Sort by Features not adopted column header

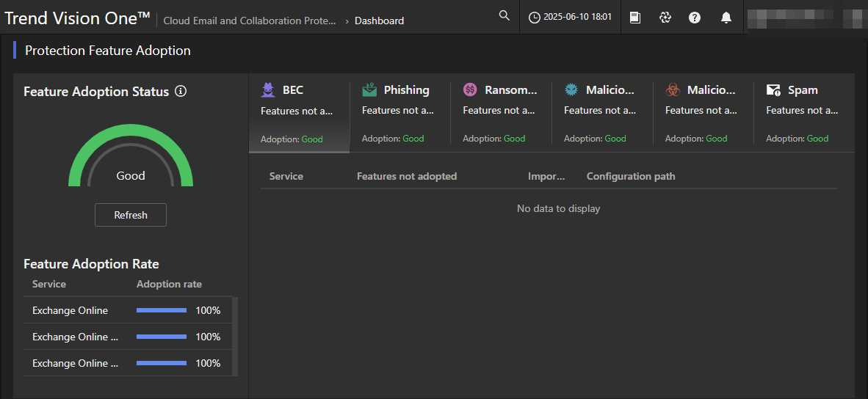(x=407, y=176)
